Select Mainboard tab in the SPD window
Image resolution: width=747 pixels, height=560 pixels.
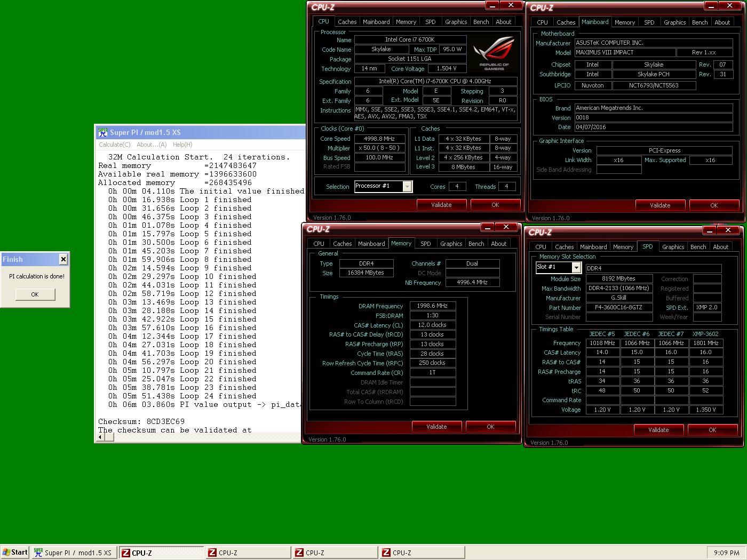tap(593, 247)
